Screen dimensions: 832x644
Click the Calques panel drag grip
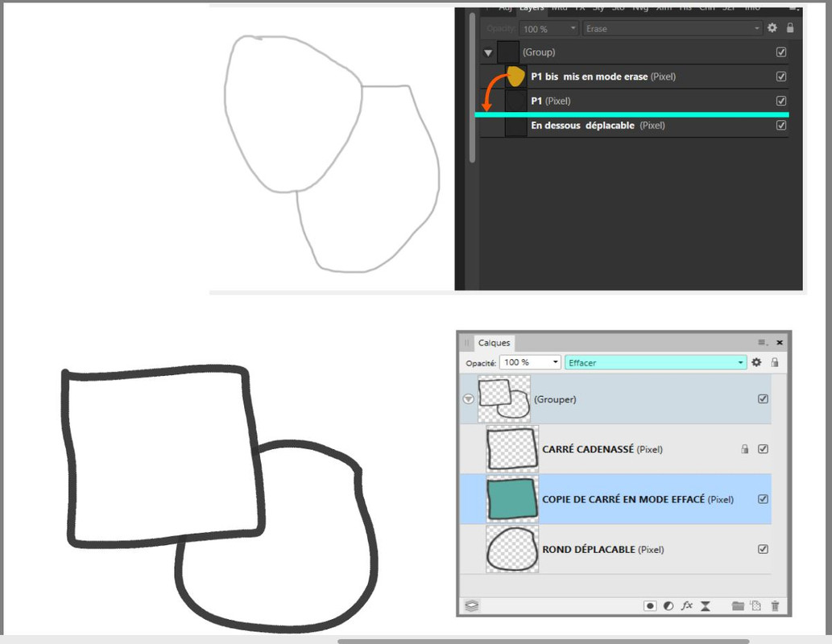pyautogui.click(x=466, y=343)
